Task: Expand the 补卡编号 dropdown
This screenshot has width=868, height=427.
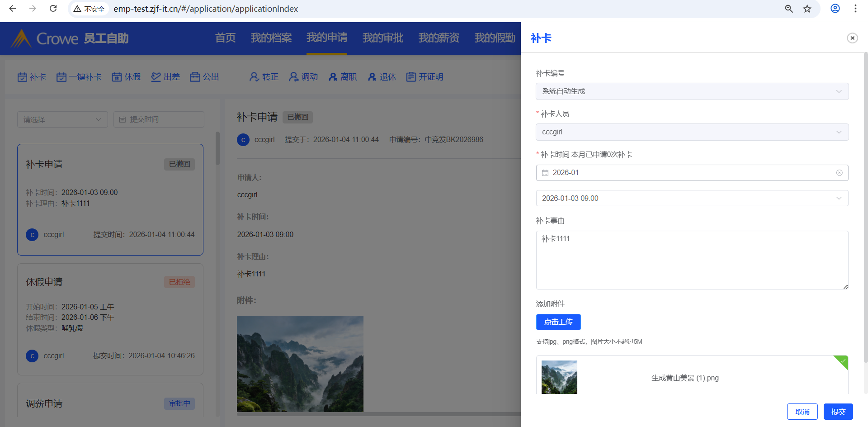Action: (x=692, y=91)
